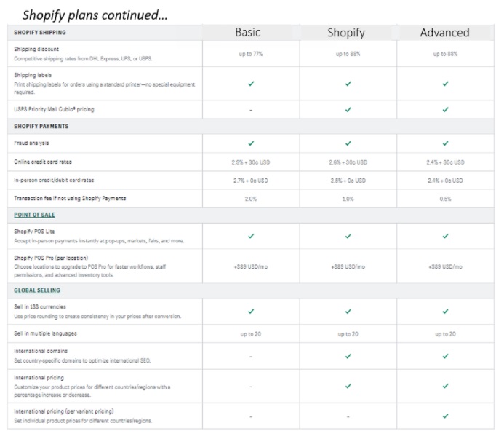Click the Shopify checkmark for USPS Priority Mail Cubic pricing
This screenshot has width=504, height=439.
point(348,110)
